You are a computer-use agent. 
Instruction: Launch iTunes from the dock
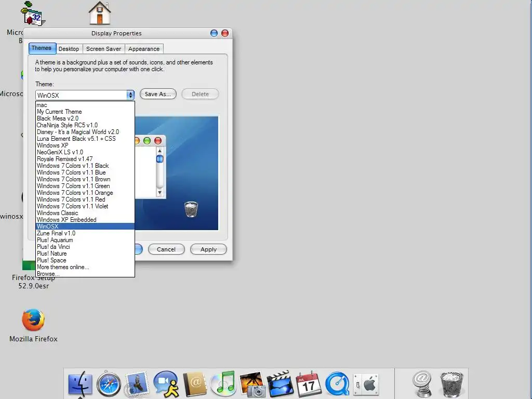click(223, 384)
